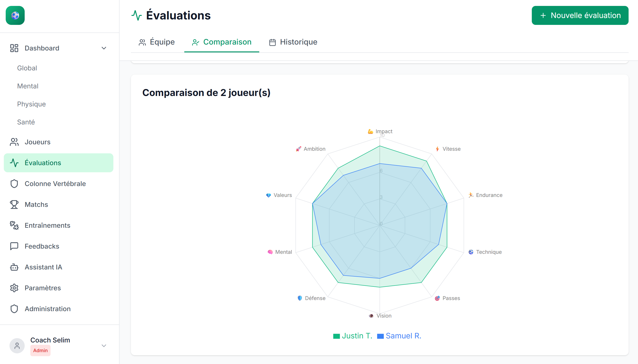Click the Ambition rocket icon
Image resolution: width=638 pixels, height=364 pixels.
point(298,149)
